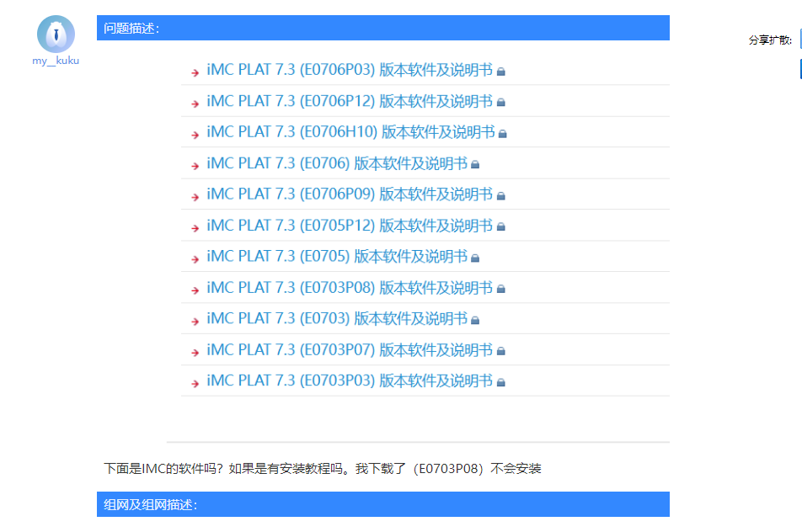Open iMC PLAT 7.3 (E0703P03) software link

click(x=350, y=380)
